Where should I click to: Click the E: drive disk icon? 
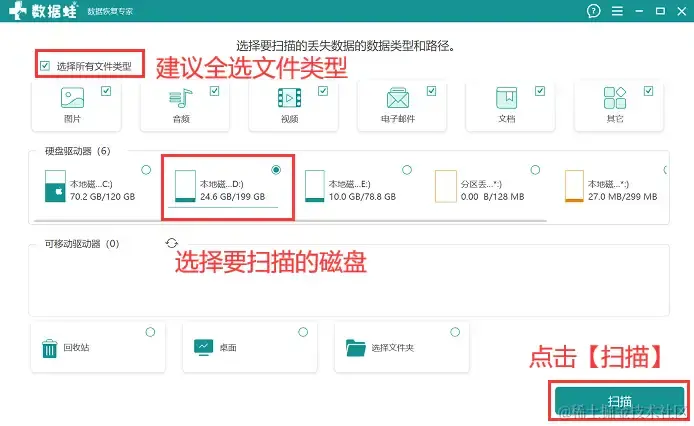point(315,186)
